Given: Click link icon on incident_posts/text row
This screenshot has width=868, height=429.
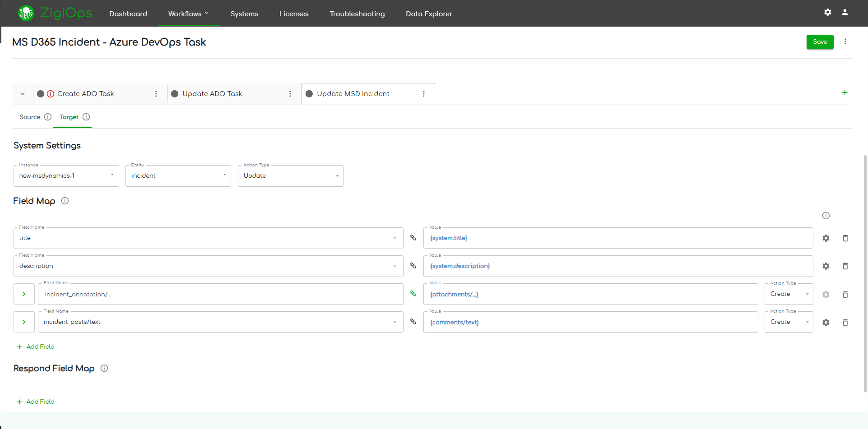Looking at the screenshot, I should (x=413, y=322).
